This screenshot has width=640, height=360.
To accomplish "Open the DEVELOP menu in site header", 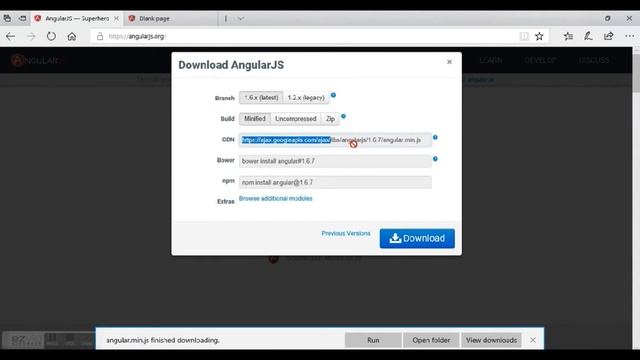I will (x=540, y=60).
